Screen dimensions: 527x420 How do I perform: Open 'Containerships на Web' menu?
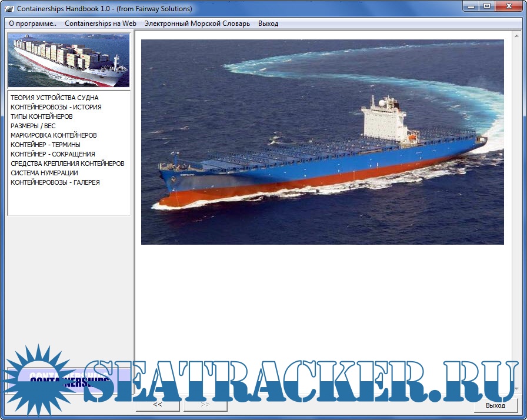click(101, 24)
